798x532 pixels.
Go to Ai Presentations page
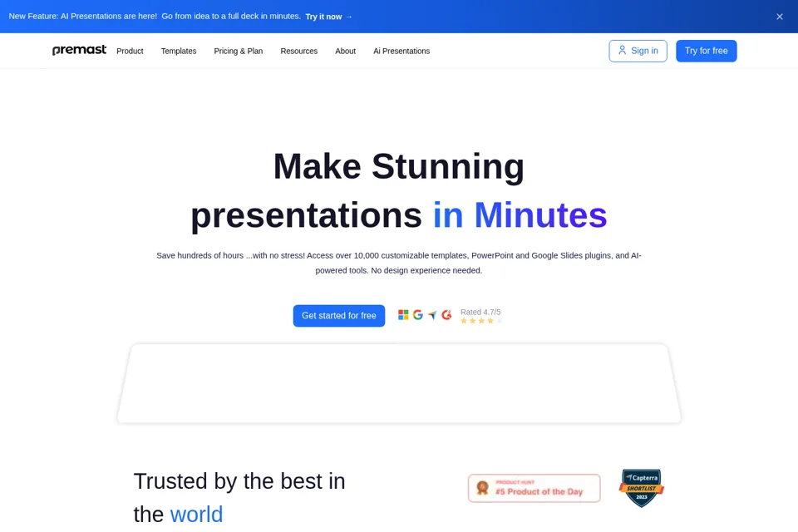tap(401, 51)
